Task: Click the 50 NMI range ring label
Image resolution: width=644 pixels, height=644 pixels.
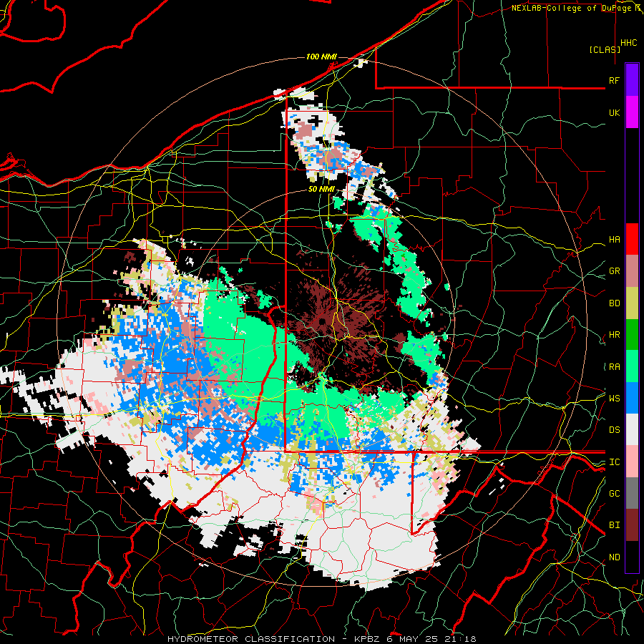Action: [x=321, y=189]
